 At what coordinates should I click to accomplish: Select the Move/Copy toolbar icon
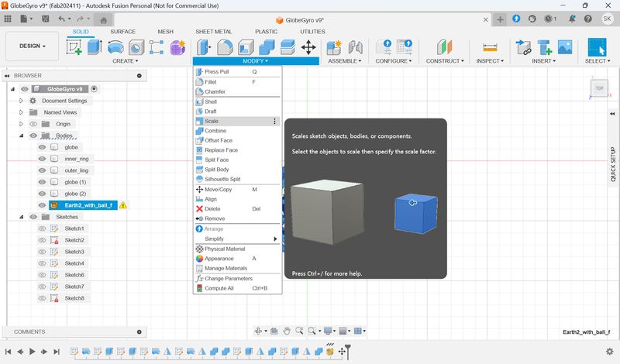coord(308,47)
